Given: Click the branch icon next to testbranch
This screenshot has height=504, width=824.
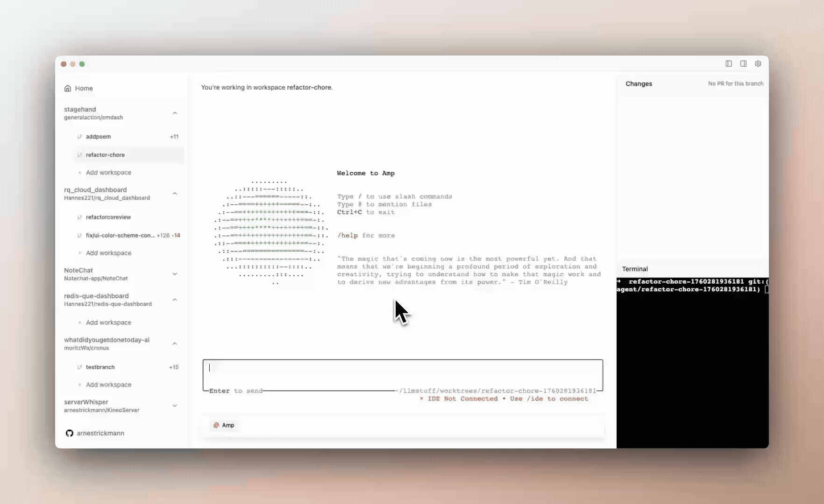Looking at the screenshot, I should pos(79,367).
